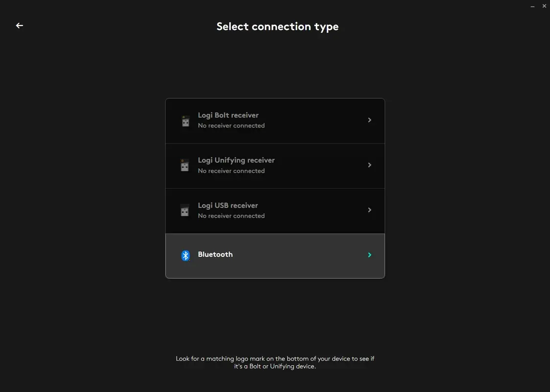550x392 pixels.
Task: Choose the Logi Bolt receiver option
Action: (x=275, y=120)
